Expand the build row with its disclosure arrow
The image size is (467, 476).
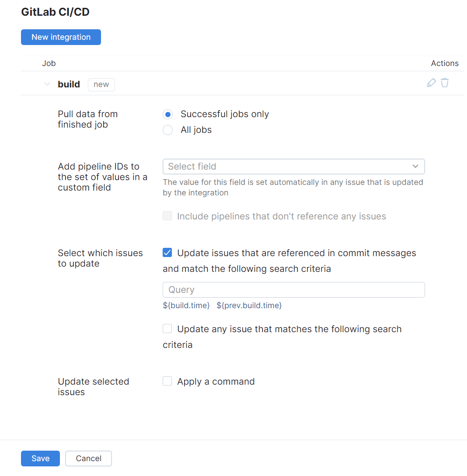coord(47,84)
